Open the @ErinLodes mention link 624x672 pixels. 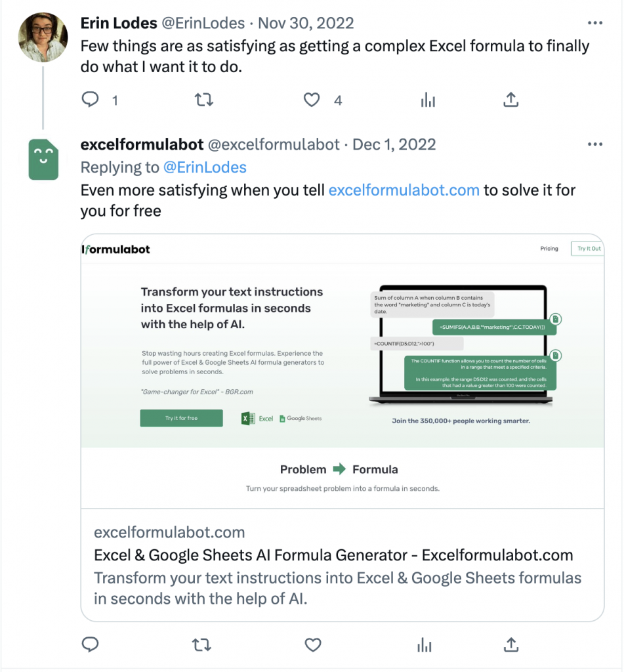(205, 167)
